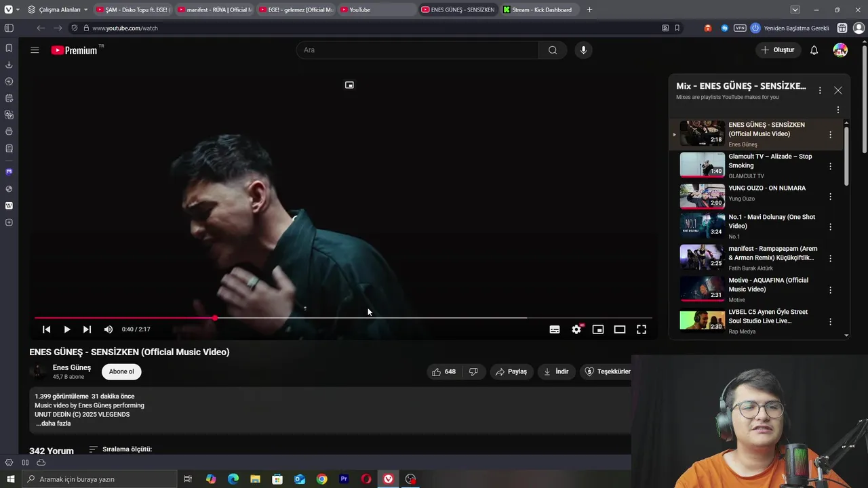Click the Shazam extension icon
Viewport: 868px width, 488px height.
[724, 28]
